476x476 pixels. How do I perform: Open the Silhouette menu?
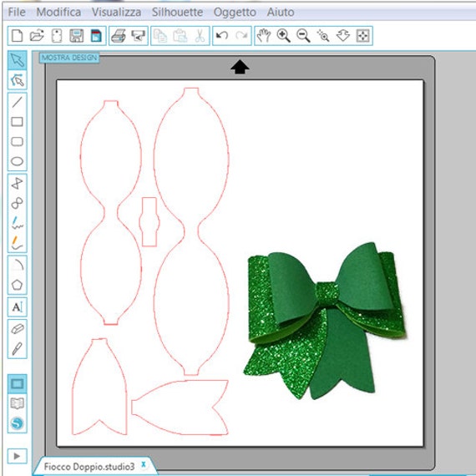coord(177,13)
